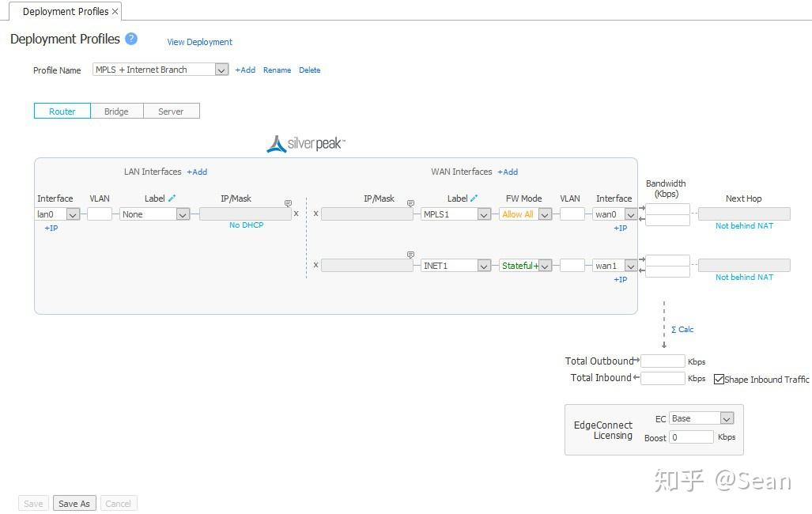Viewport: 812px width, 514px height.
Task: Remove the MPLS1 WAN row with x
Action: [x=316, y=214]
